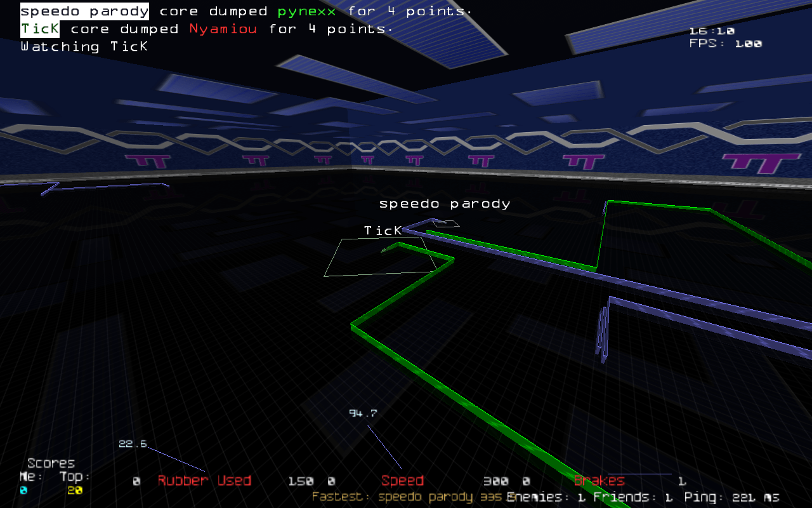Image resolution: width=812 pixels, height=508 pixels.
Task: Click the 'Scores' heading
Action: (51, 463)
